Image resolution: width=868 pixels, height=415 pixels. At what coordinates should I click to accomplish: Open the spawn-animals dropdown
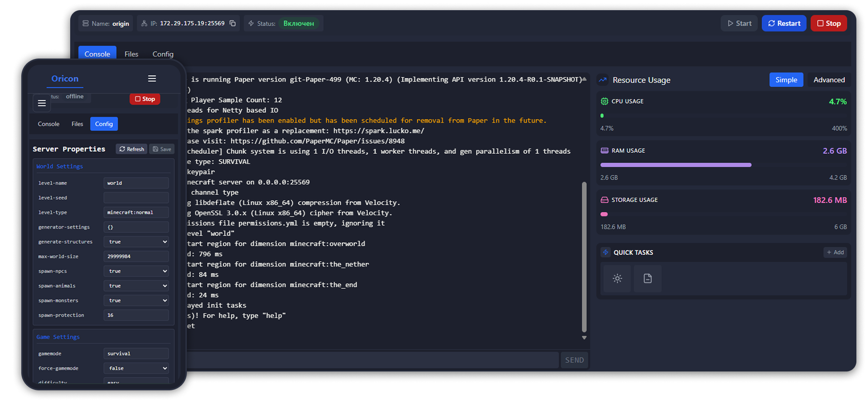(136, 286)
